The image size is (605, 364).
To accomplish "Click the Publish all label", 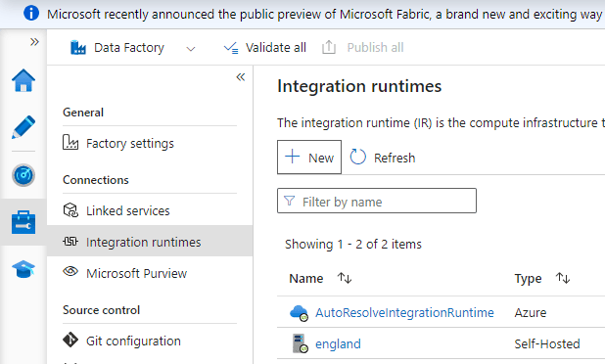I will 375,47.
